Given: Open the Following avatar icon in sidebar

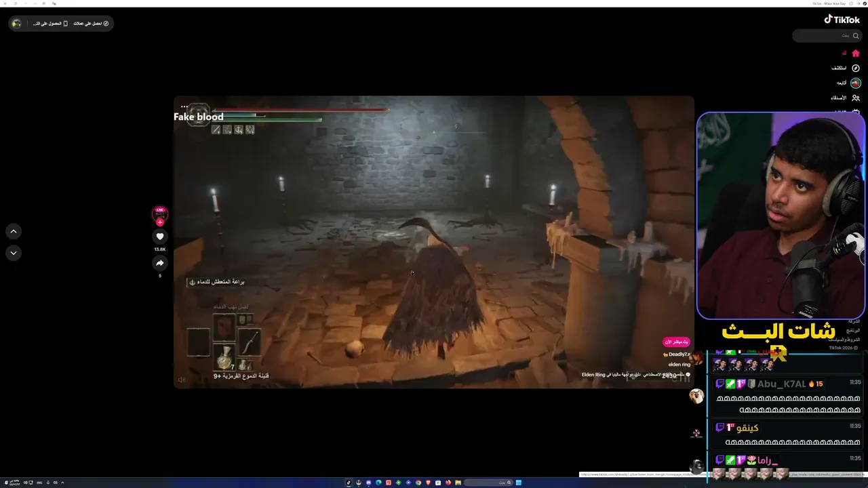Looking at the screenshot, I should click(x=856, y=83).
